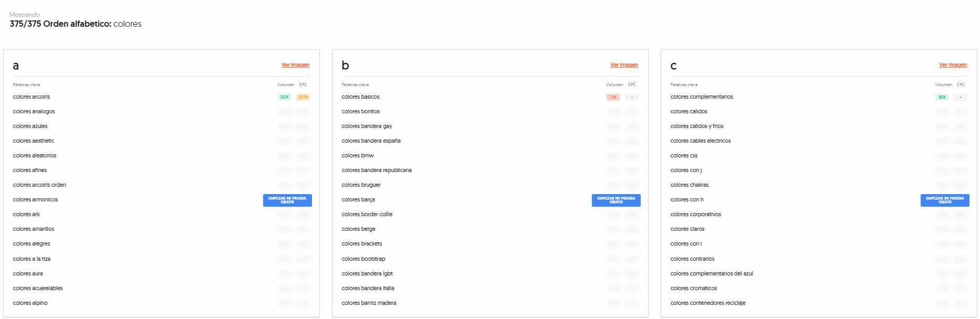This screenshot has width=980, height=319.
Task: Select keyword 'colores analogos'
Action: pos(34,112)
